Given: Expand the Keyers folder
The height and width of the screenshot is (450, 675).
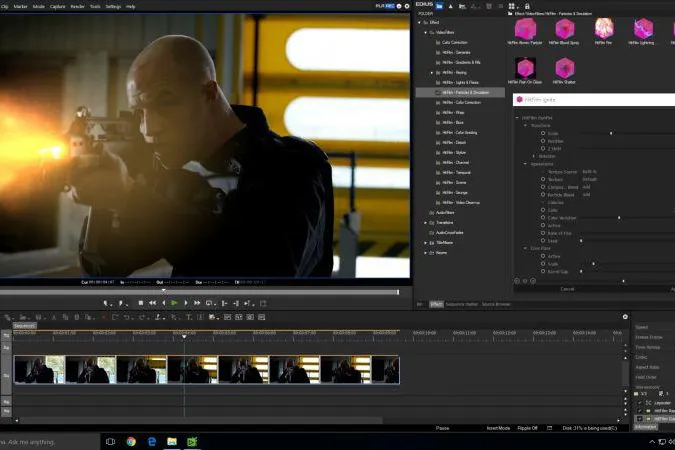Looking at the screenshot, I should coord(425,253).
